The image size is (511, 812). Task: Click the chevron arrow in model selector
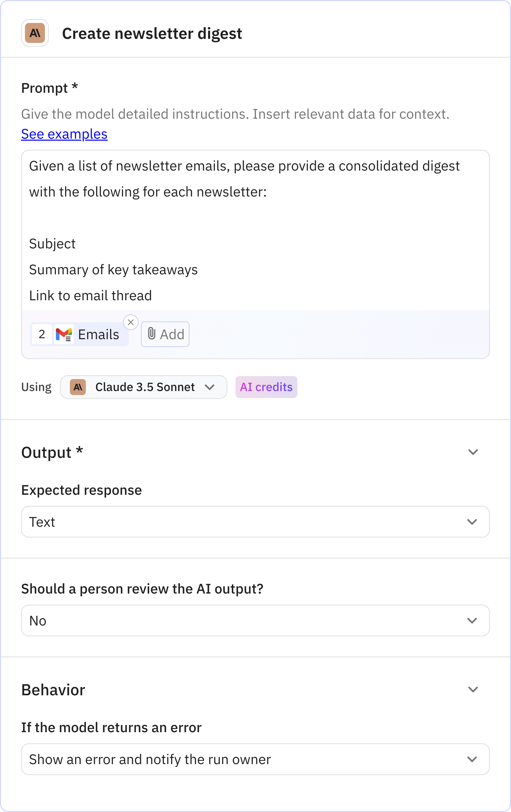click(210, 387)
